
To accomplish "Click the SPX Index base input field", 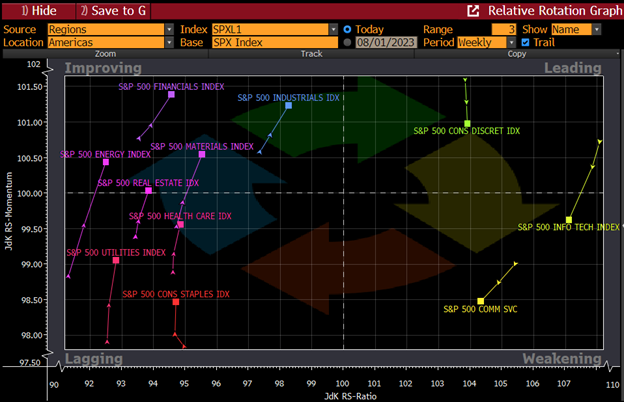I will coord(275,42).
